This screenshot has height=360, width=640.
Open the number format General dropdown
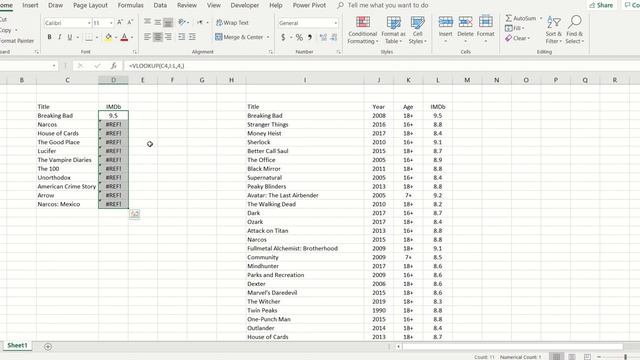pyautogui.click(x=336, y=23)
